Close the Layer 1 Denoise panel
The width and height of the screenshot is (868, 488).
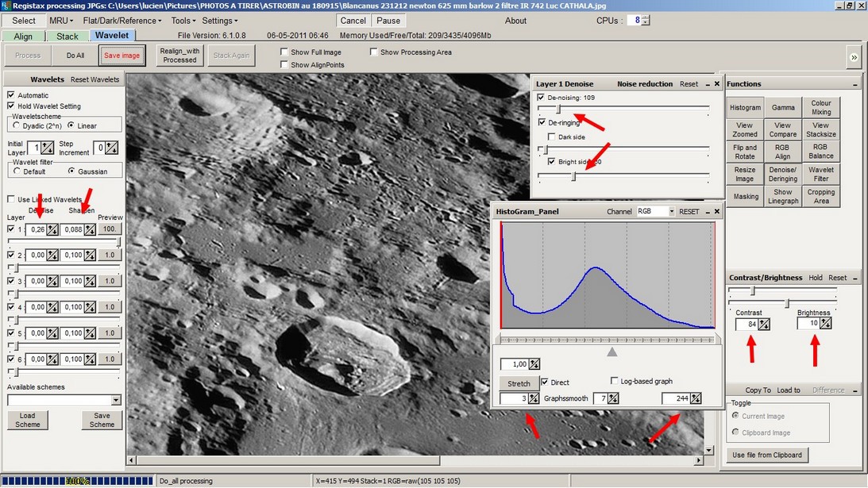click(x=717, y=83)
